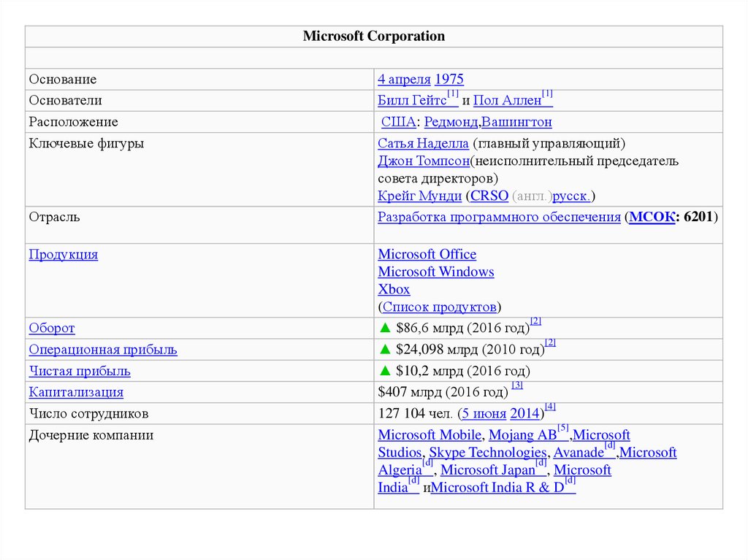Open the Билл Гейтс founder link
The width and height of the screenshot is (748, 560).
pos(412,101)
